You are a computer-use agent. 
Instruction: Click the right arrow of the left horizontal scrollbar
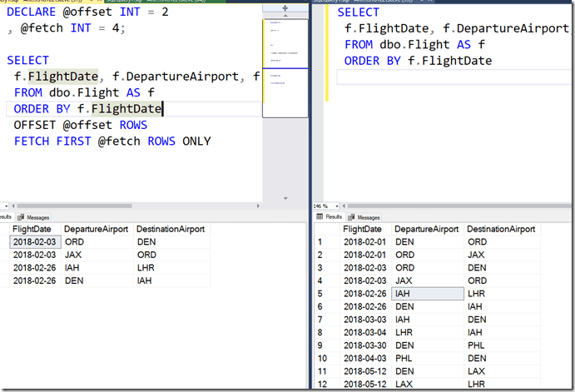pyautogui.click(x=258, y=206)
